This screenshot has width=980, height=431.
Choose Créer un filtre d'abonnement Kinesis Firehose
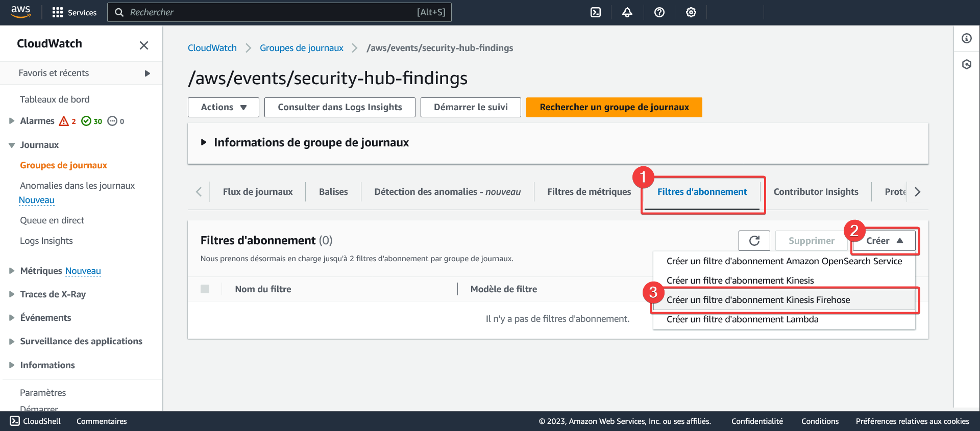(x=784, y=300)
